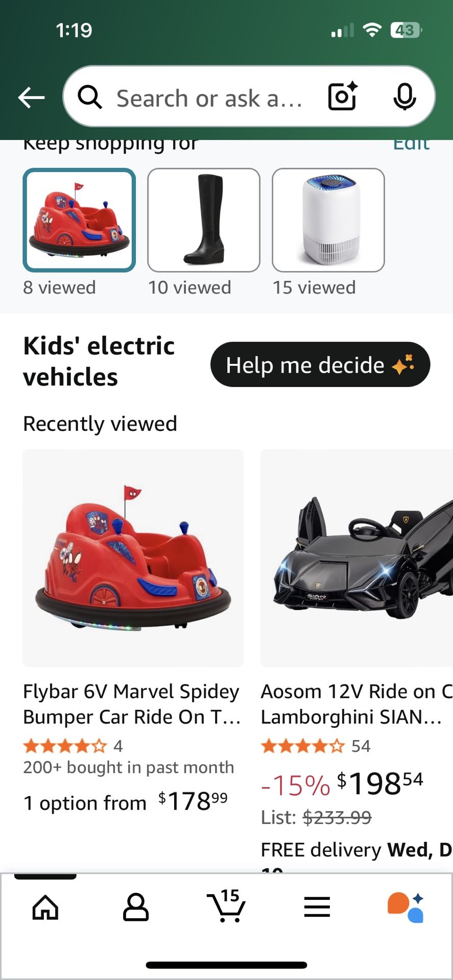Open the account profile tab
Viewport: 453px width, 980px height.
click(x=136, y=908)
